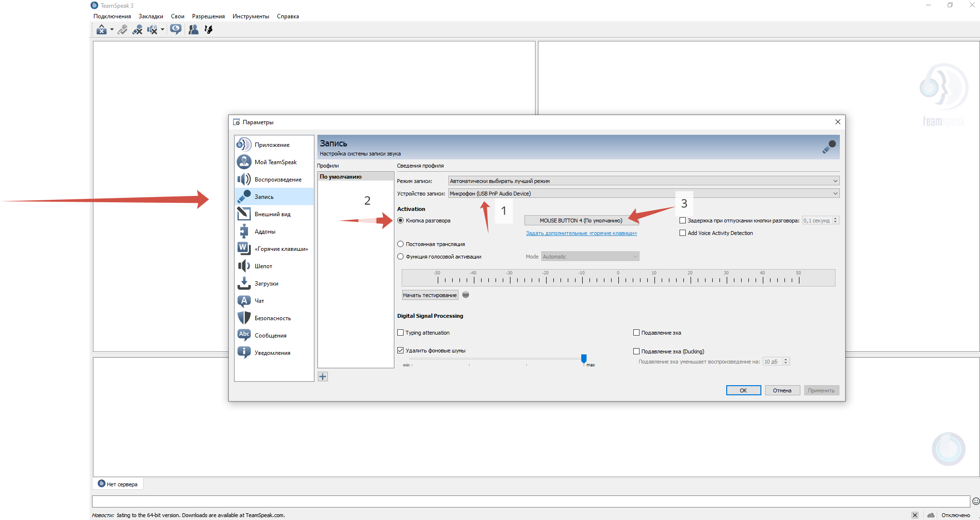The width and height of the screenshot is (980, 520).
Task: Click the Безопасность shield icon
Action: [244, 318]
